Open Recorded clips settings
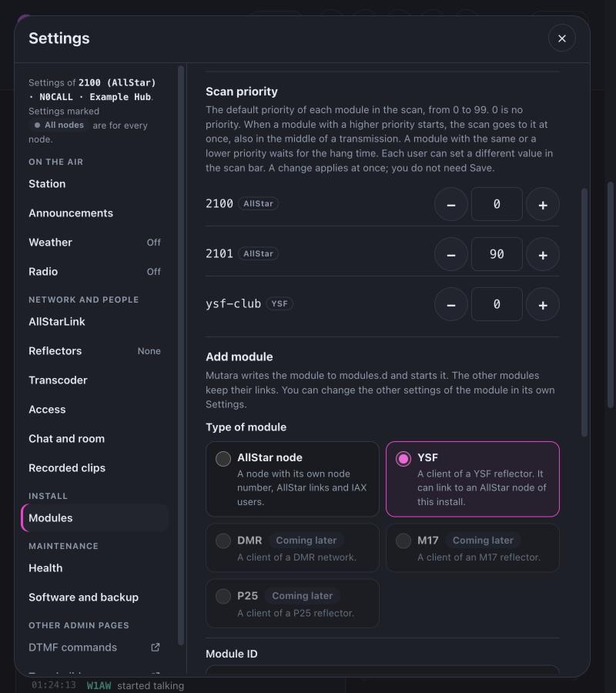 pos(95,467)
